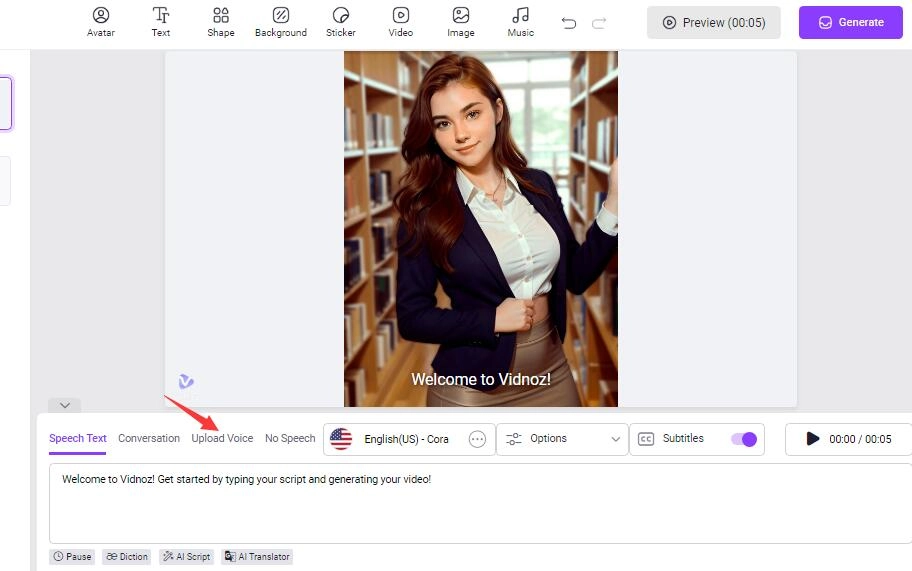
Task: Switch to the Upload Voice tab
Action: 222,438
